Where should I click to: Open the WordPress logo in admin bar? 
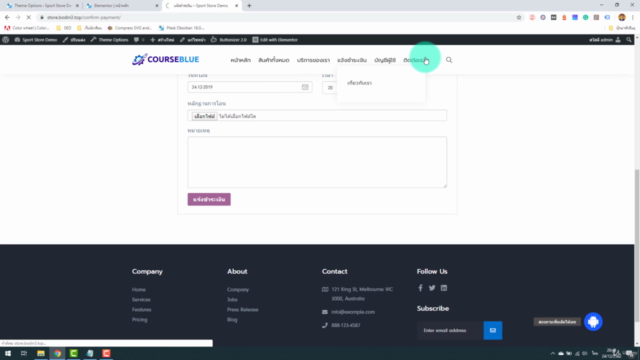(x=6, y=40)
